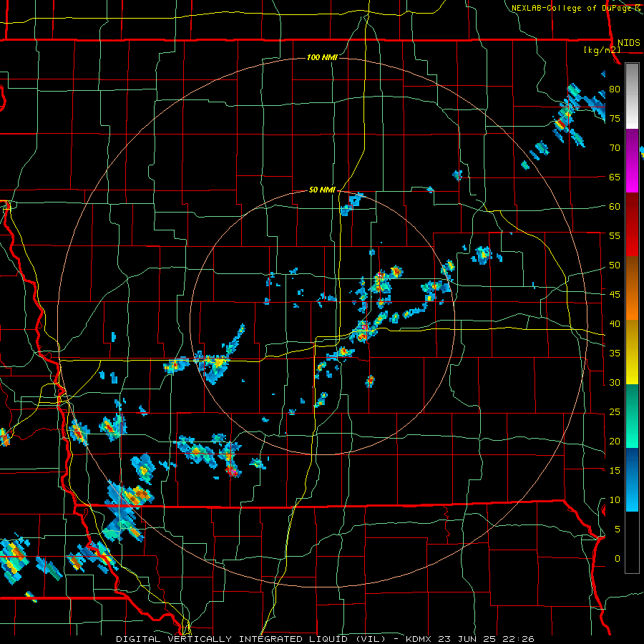The width and height of the screenshot is (644, 644).
Task: Click the KDMX radar site identifier
Action: point(420,639)
